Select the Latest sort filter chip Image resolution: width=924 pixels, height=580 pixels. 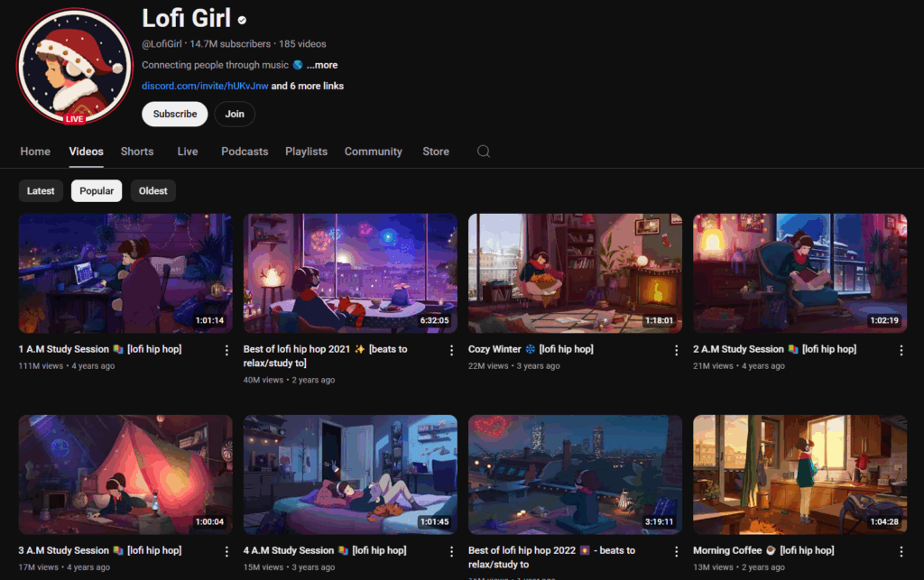pyautogui.click(x=41, y=191)
